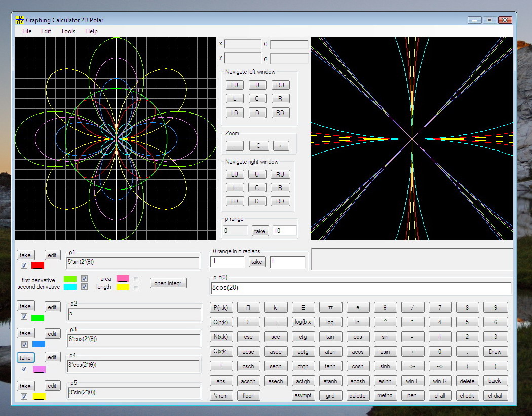Click the yellow ρ5 color swatch
This screenshot has width=532, height=416.
click(39, 396)
